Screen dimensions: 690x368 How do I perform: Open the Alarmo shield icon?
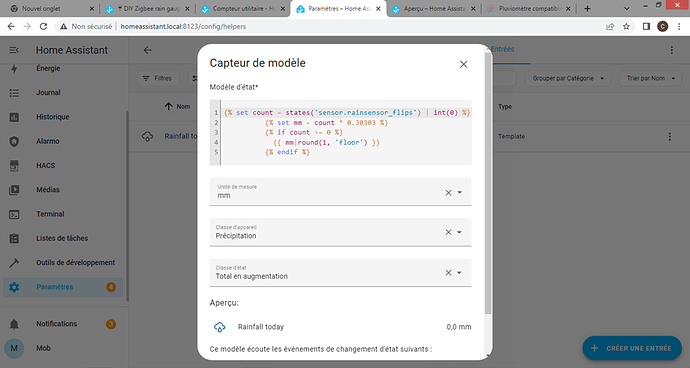pos(14,141)
